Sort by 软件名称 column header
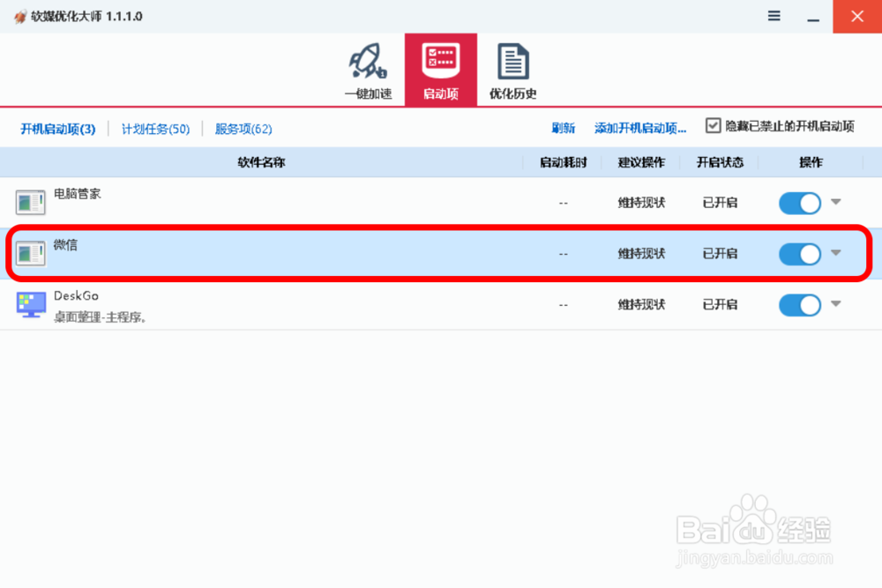882x588 pixels. click(262, 162)
